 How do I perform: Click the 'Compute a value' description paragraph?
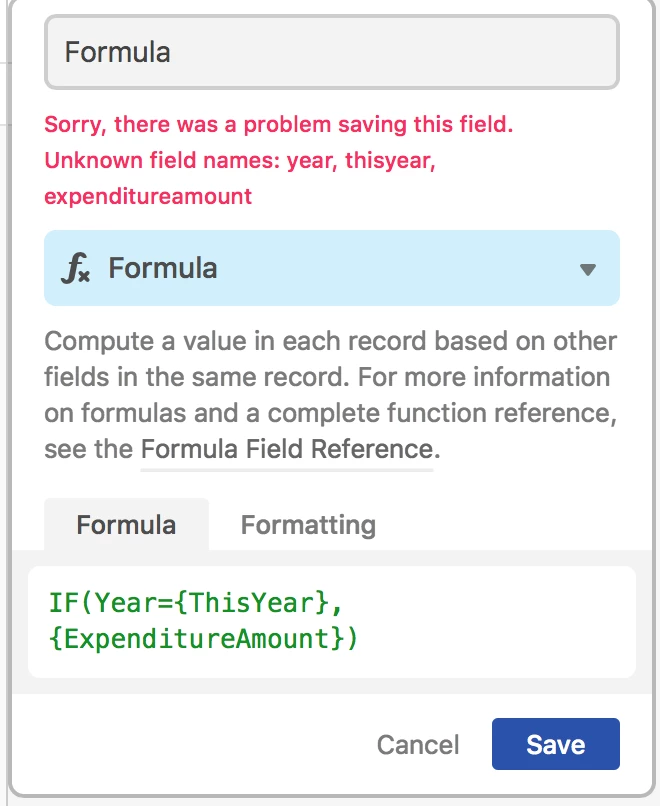[331, 395]
